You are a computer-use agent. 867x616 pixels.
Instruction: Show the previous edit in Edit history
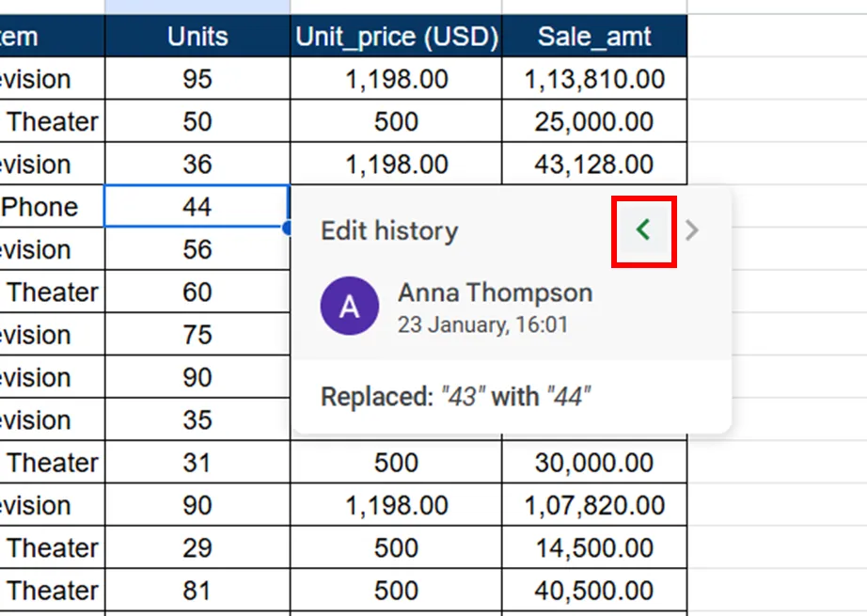pyautogui.click(x=643, y=230)
